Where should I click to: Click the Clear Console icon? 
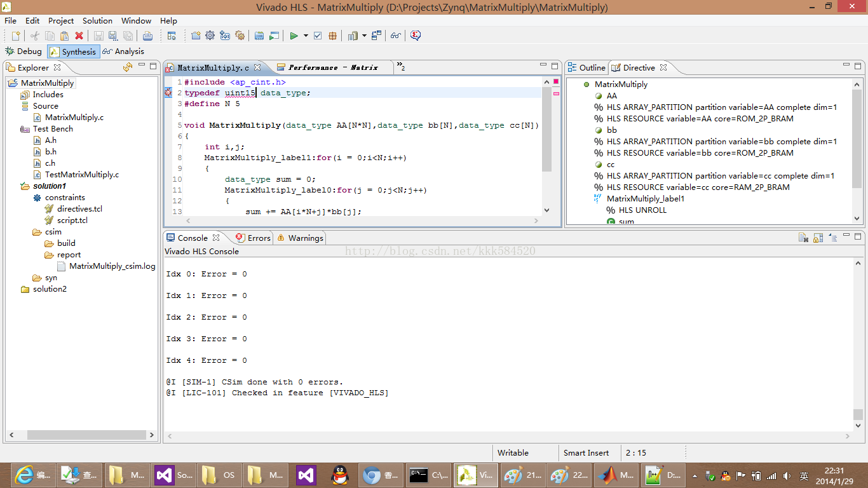click(x=803, y=238)
